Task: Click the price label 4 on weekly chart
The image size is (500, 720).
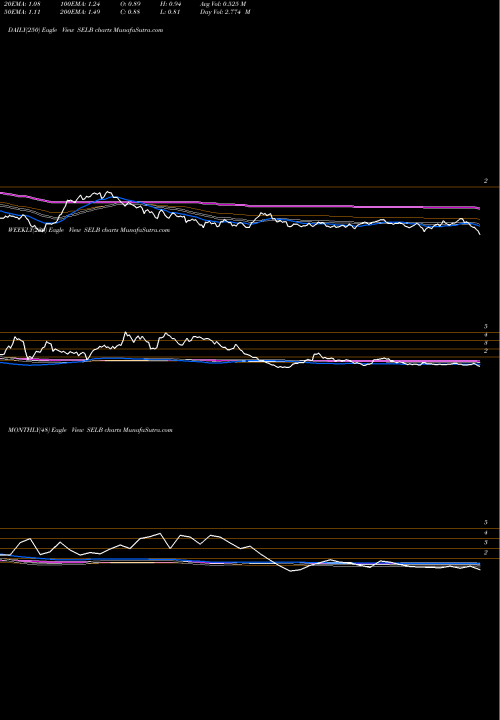Action: coord(486,335)
